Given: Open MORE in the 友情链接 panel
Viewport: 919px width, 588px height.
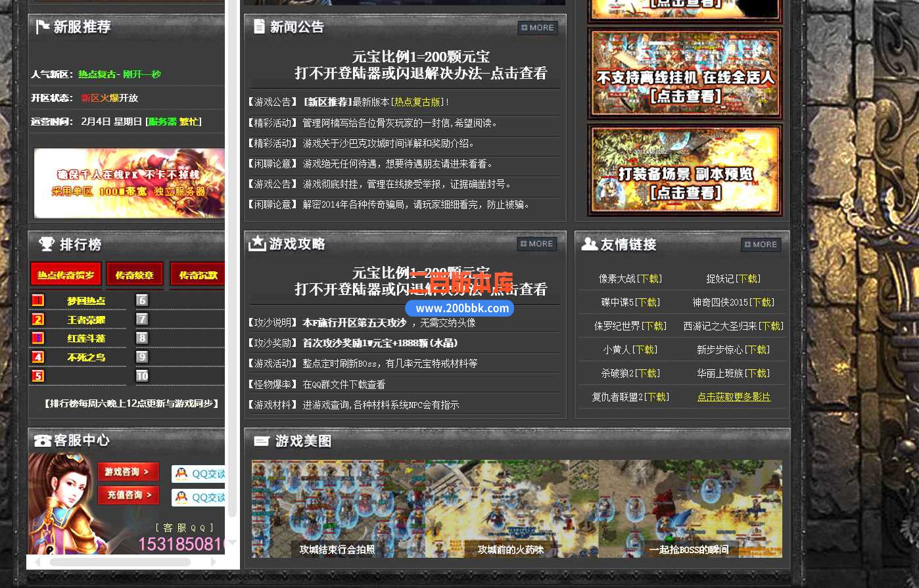Looking at the screenshot, I should point(761,244).
